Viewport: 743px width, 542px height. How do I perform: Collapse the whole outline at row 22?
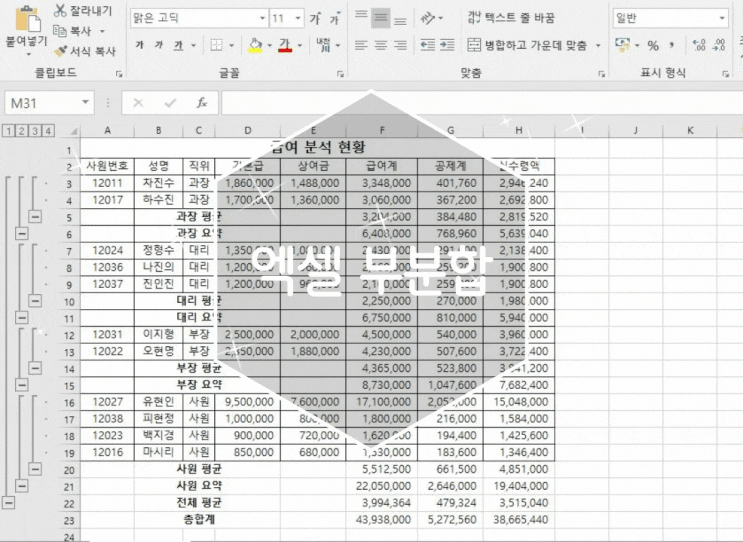[9, 502]
